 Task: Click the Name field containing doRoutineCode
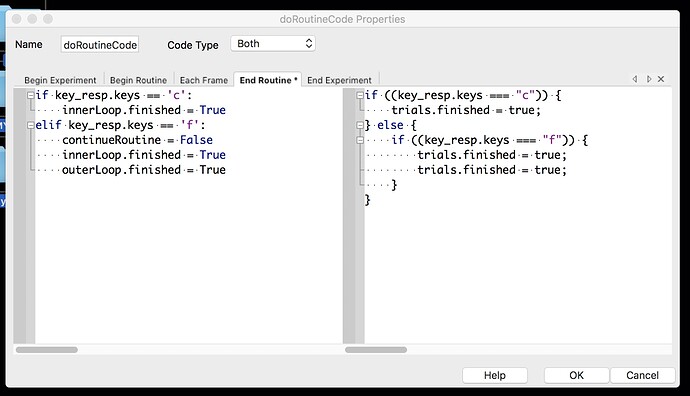100,44
